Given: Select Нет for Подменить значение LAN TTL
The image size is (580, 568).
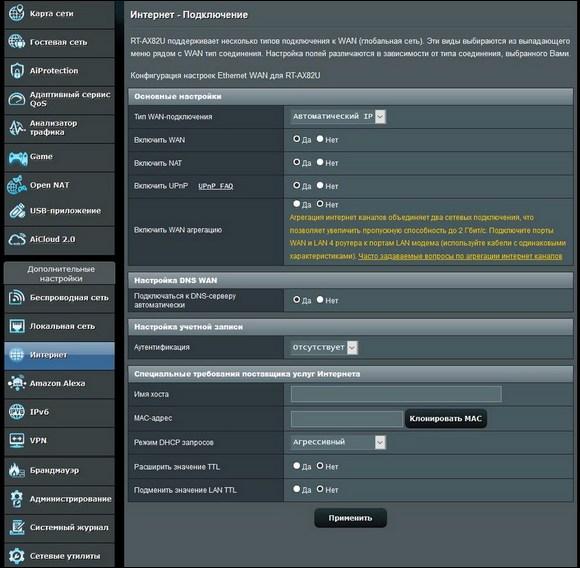Looking at the screenshot, I should click(320, 489).
